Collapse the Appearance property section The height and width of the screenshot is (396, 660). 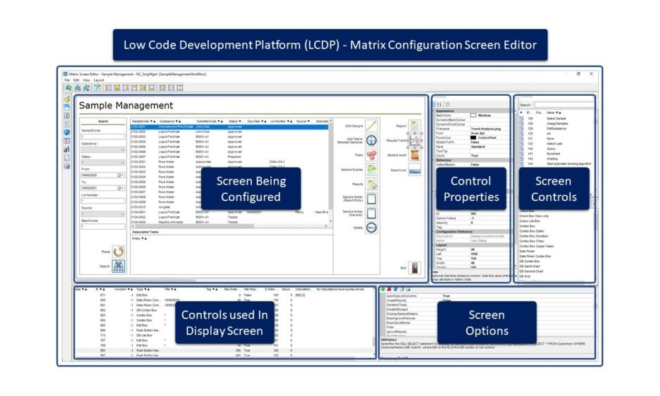click(x=471, y=111)
